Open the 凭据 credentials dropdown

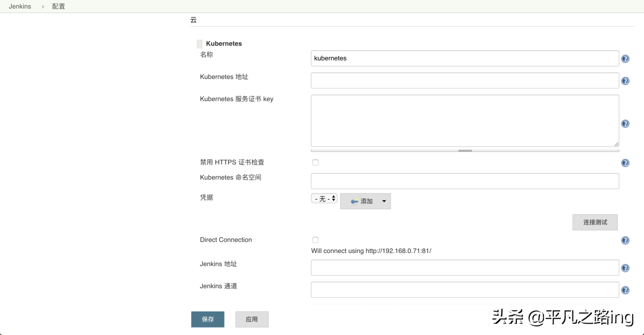[x=324, y=199]
